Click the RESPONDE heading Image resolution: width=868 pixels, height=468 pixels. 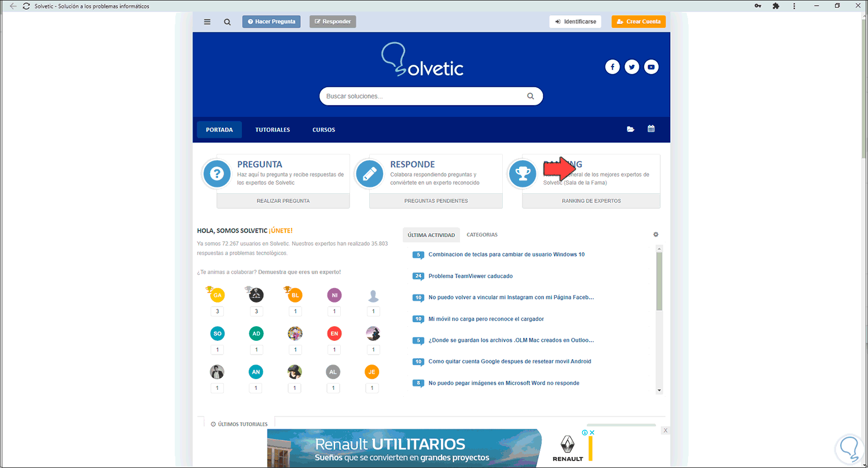pos(413,164)
